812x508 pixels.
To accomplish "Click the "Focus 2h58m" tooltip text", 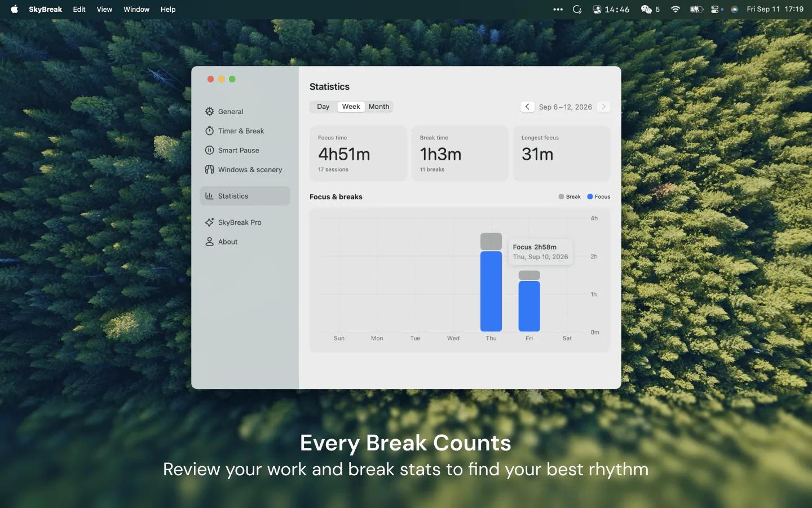I will pyautogui.click(x=535, y=247).
